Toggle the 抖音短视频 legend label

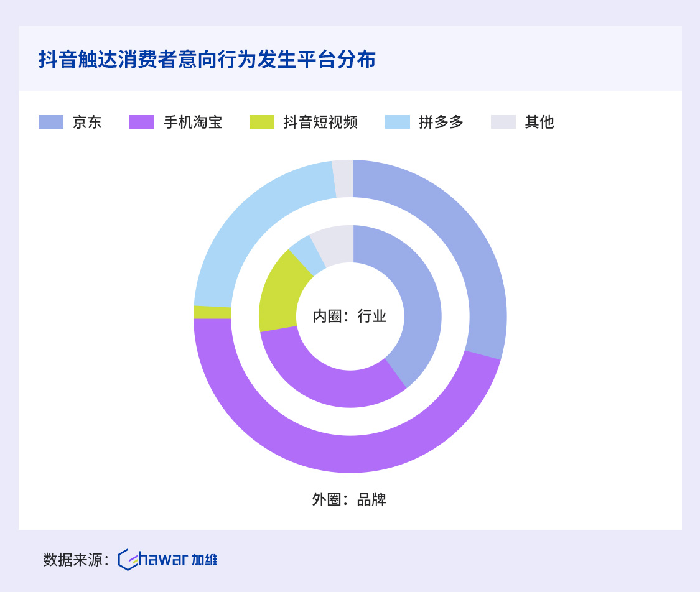(x=320, y=122)
